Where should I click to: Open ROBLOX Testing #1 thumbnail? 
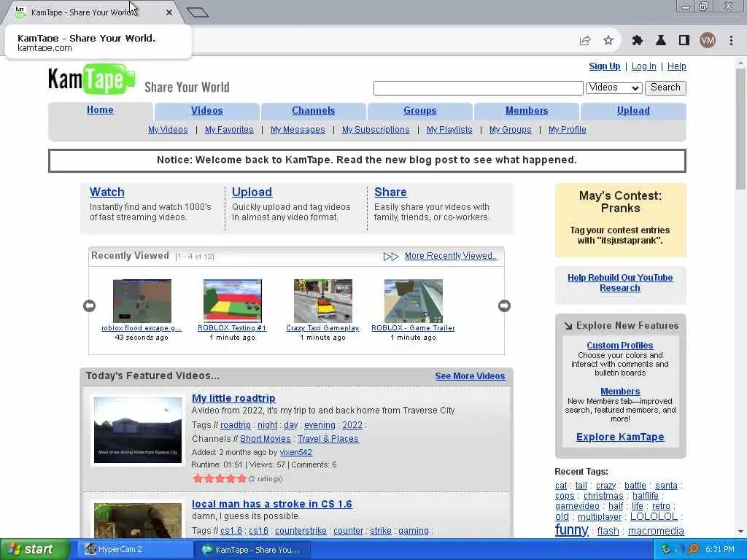[x=233, y=301]
